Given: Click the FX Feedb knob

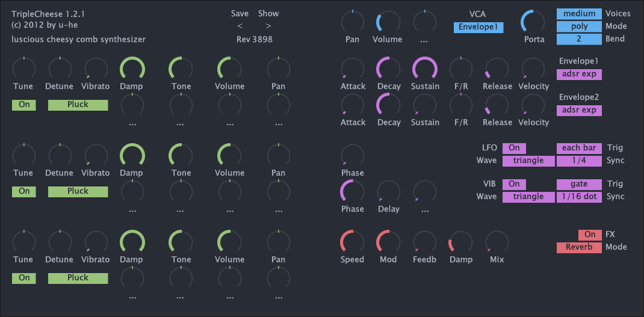Looking at the screenshot, I should (425, 241).
